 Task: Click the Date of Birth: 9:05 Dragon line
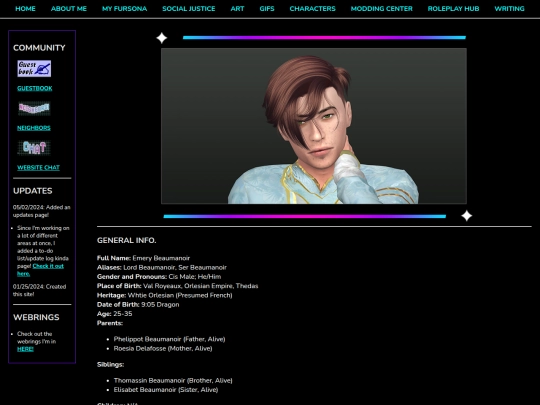pyautogui.click(x=138, y=305)
